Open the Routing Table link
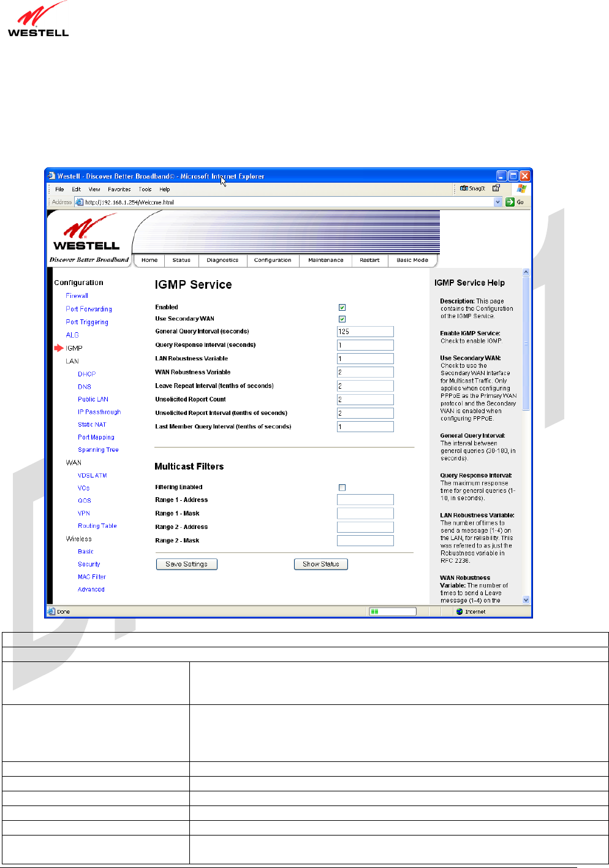This screenshot has height=868, width=609. pos(97,526)
